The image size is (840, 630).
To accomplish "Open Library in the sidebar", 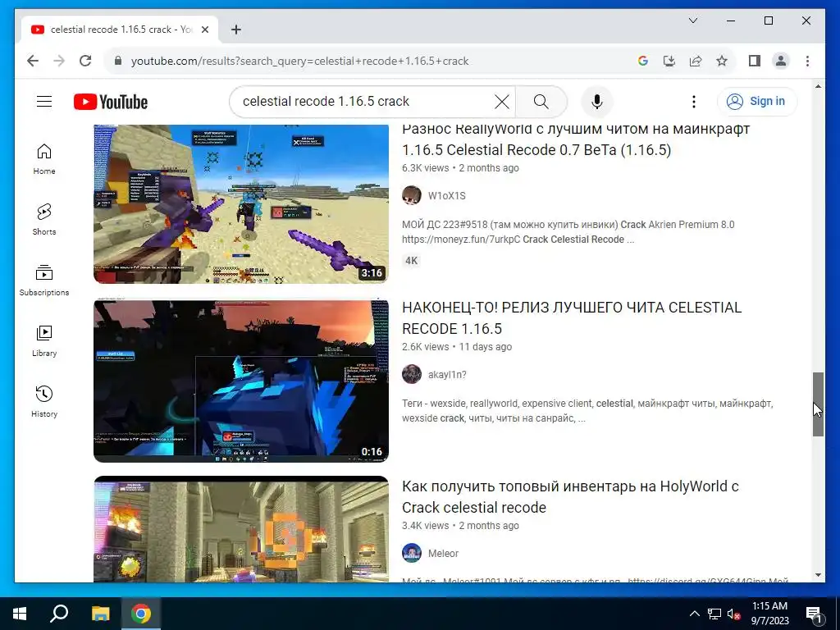I will tap(44, 340).
